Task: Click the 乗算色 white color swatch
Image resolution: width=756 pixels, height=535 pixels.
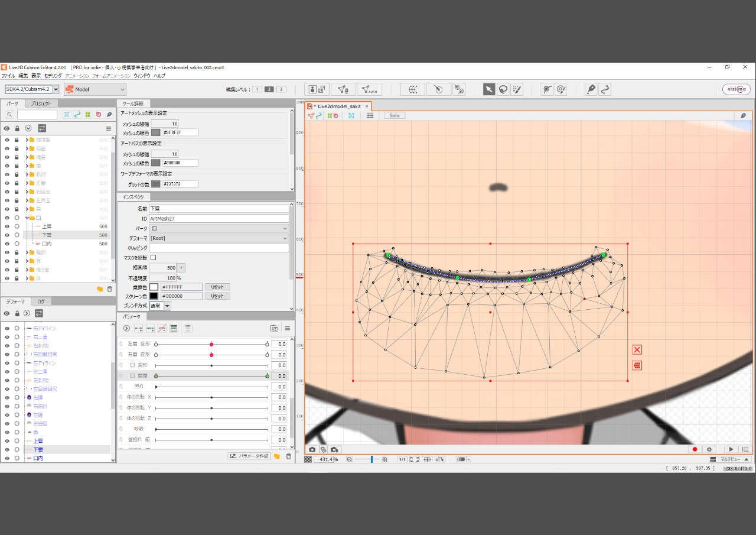Action: [154, 287]
